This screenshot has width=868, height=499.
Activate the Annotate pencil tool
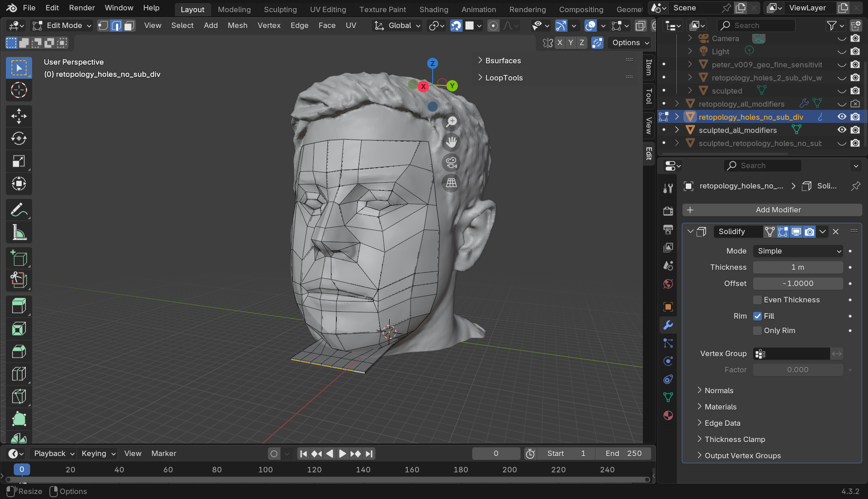click(x=19, y=210)
